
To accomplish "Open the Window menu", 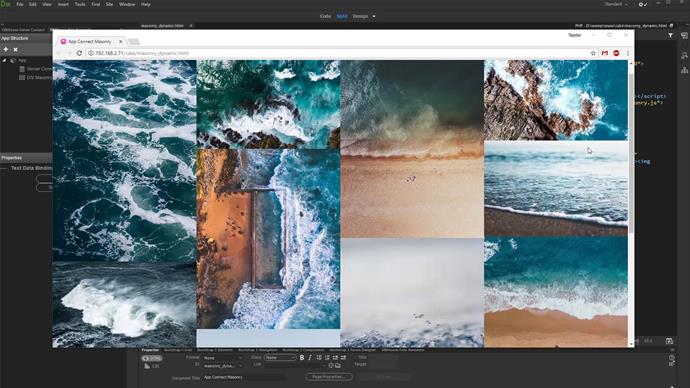I will [x=127, y=4].
